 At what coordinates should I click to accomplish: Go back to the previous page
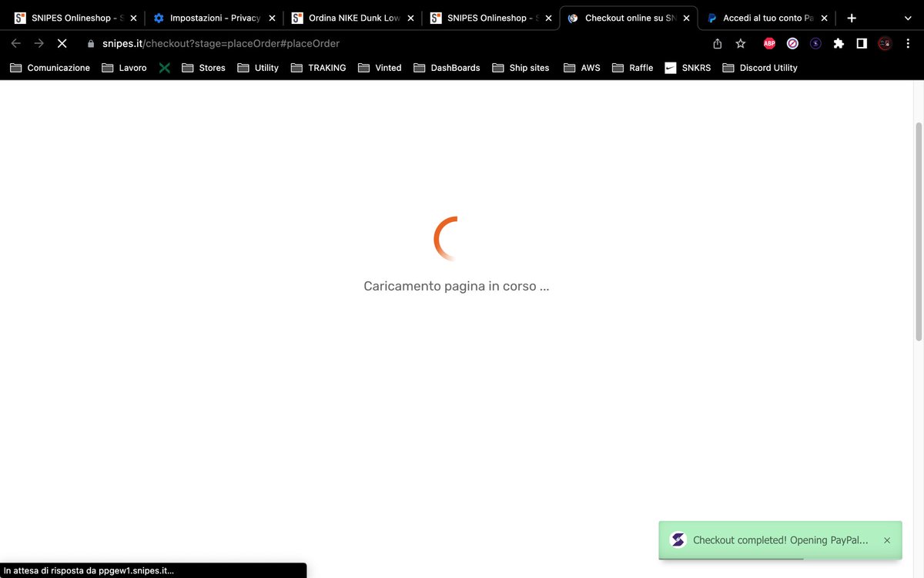click(15, 44)
